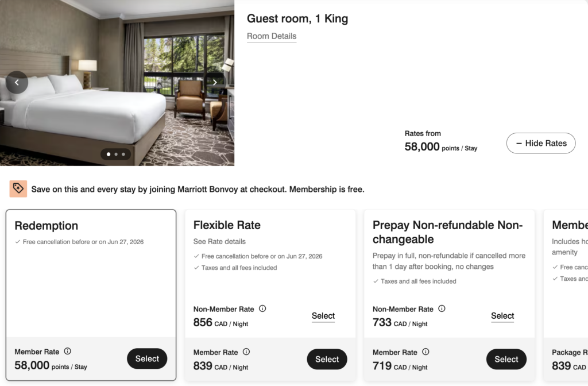588x386 pixels.
Task: Jump to second photo carousel dot
Action: (x=116, y=154)
